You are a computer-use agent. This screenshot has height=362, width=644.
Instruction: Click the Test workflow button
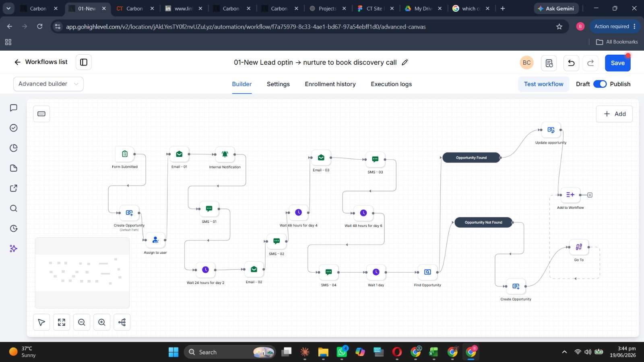point(543,84)
